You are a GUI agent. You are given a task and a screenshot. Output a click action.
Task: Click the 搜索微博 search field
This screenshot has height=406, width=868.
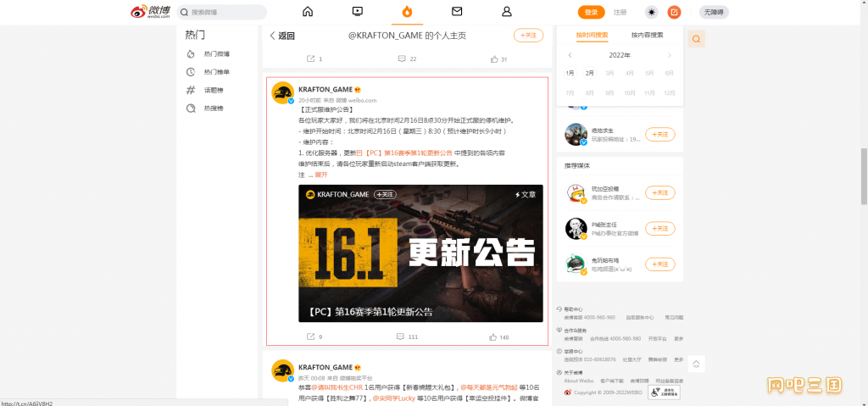(222, 12)
